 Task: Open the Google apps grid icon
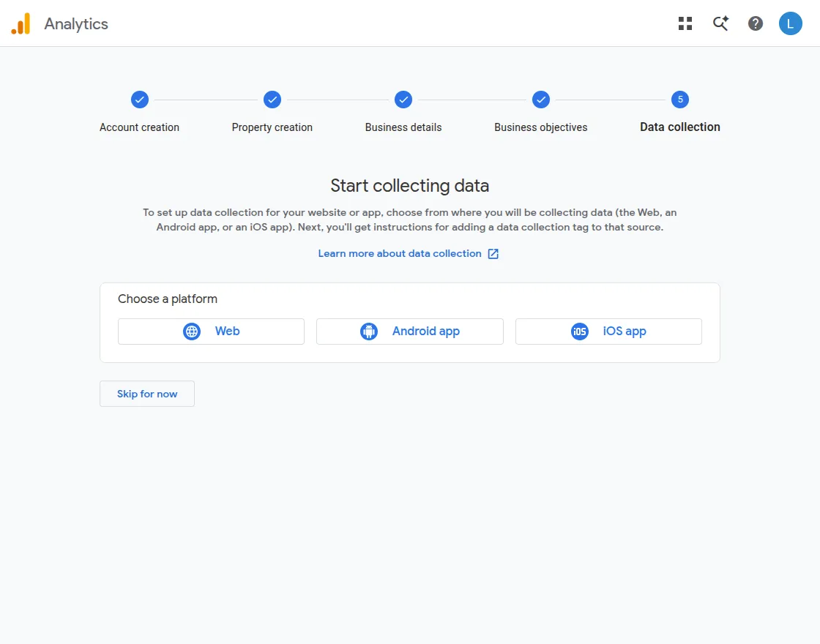(685, 23)
